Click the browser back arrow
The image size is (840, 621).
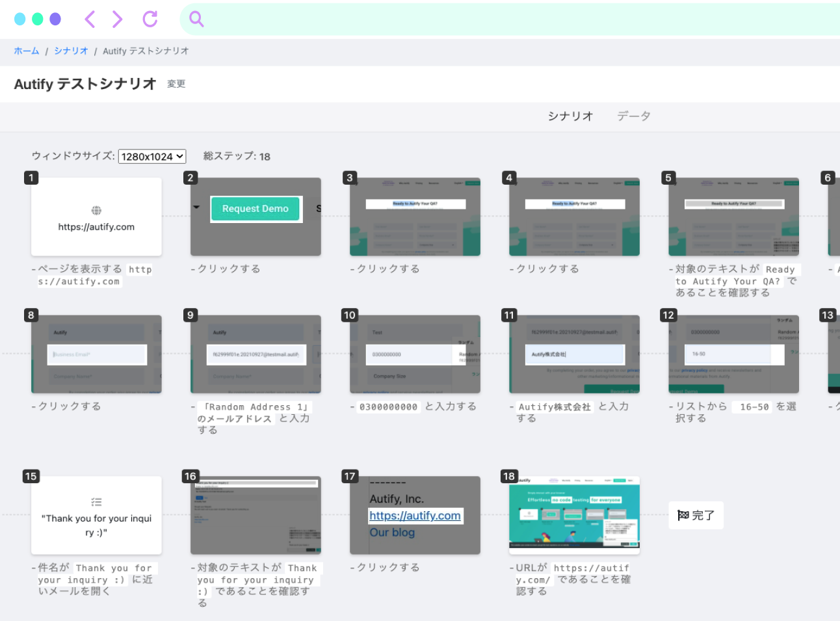coord(90,20)
